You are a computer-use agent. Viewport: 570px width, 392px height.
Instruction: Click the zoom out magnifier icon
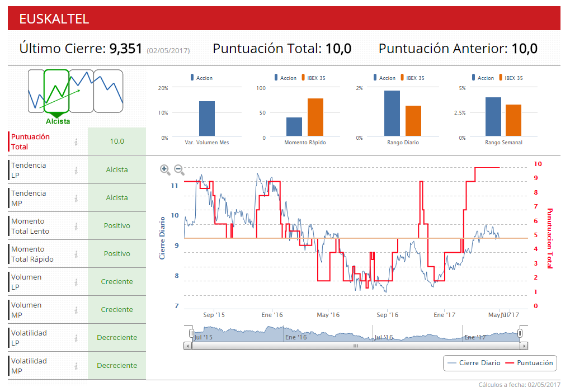click(179, 169)
